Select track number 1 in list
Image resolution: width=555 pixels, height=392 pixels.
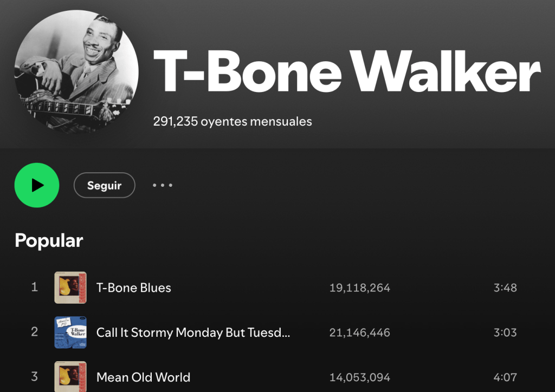coord(34,287)
